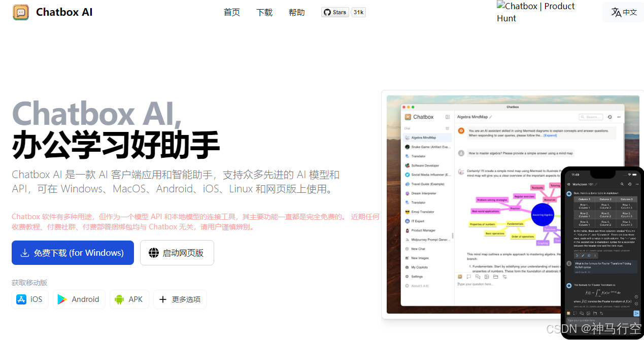Click the Android download button
Screen dimensions: 644x340
point(79,299)
